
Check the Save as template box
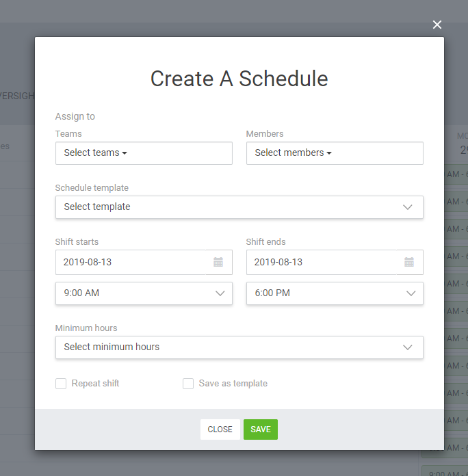(x=188, y=384)
